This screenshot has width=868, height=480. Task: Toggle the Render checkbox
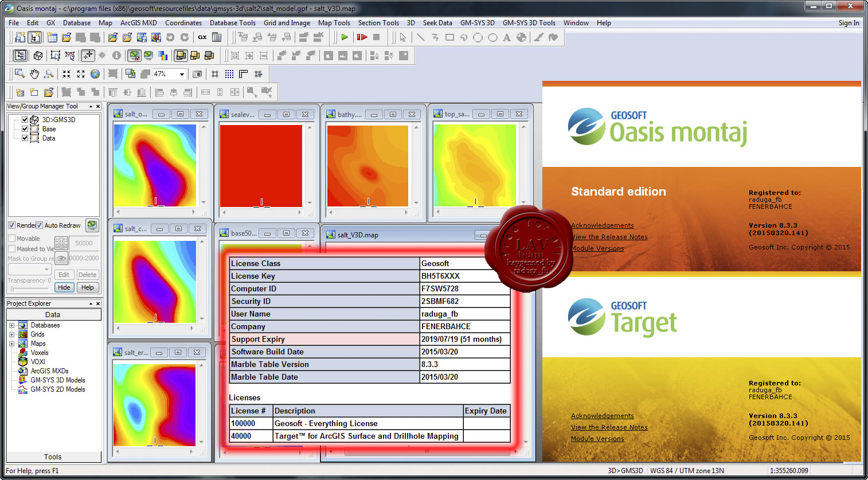pos(11,225)
